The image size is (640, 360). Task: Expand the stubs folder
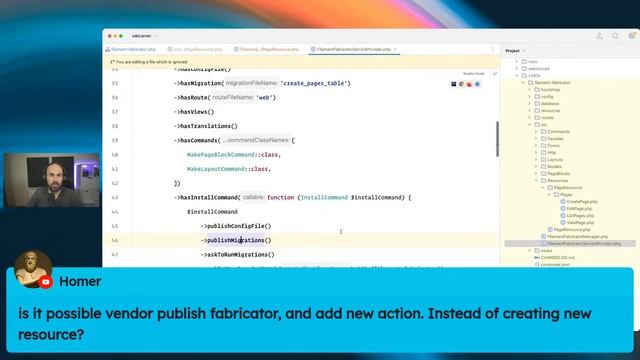(x=530, y=251)
